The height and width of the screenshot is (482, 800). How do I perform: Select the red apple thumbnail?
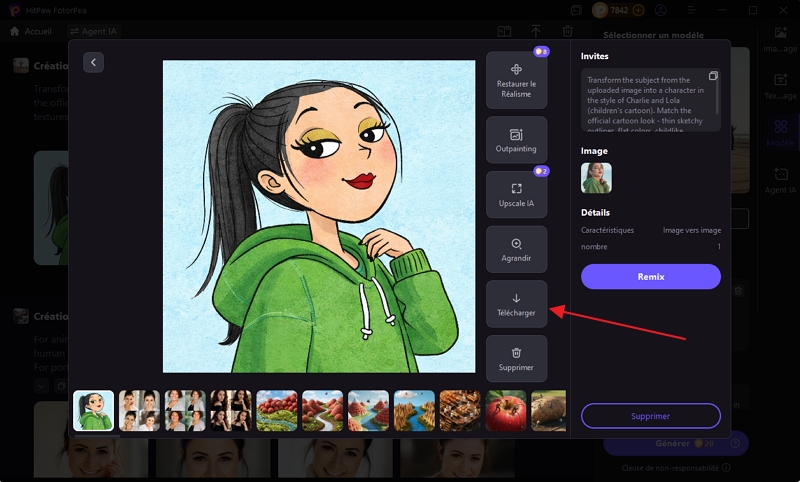point(506,411)
